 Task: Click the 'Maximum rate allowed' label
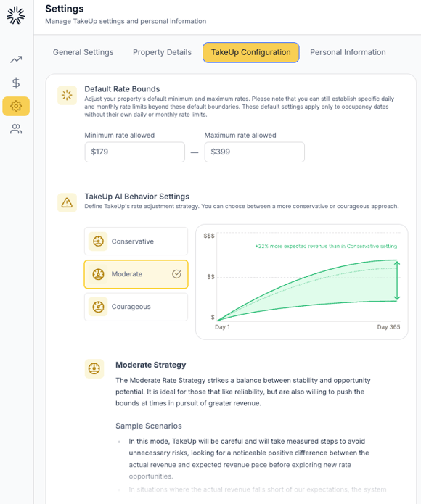click(240, 136)
